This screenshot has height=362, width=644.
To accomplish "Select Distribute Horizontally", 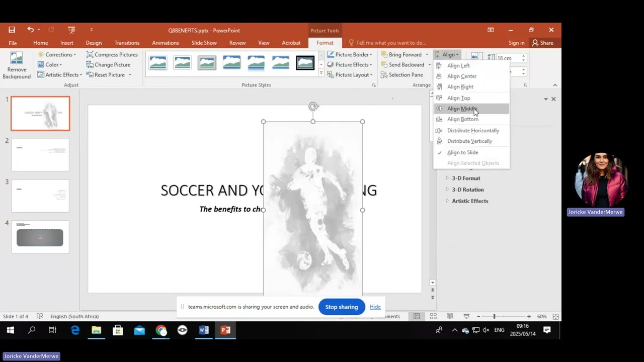I will coord(471,130).
